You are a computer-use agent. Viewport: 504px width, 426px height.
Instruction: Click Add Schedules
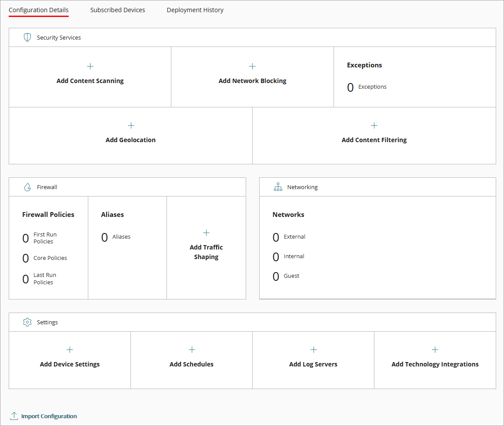click(191, 364)
